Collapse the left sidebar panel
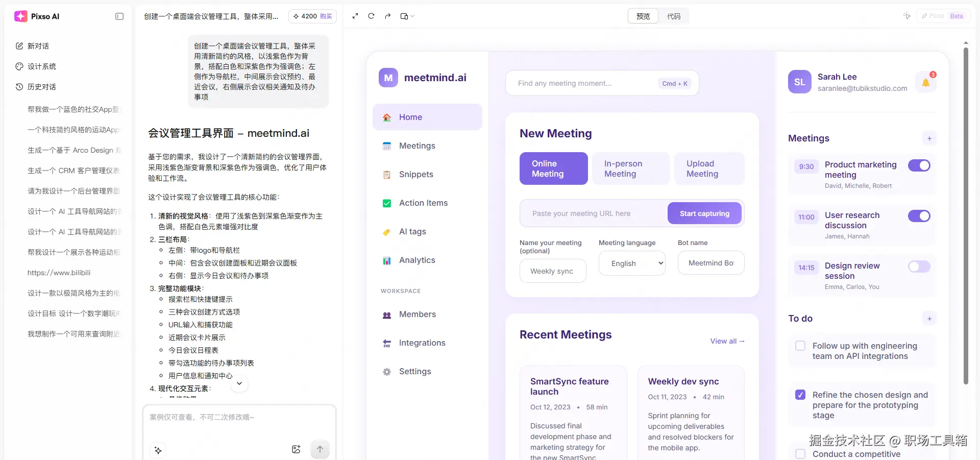980x460 pixels. click(119, 16)
